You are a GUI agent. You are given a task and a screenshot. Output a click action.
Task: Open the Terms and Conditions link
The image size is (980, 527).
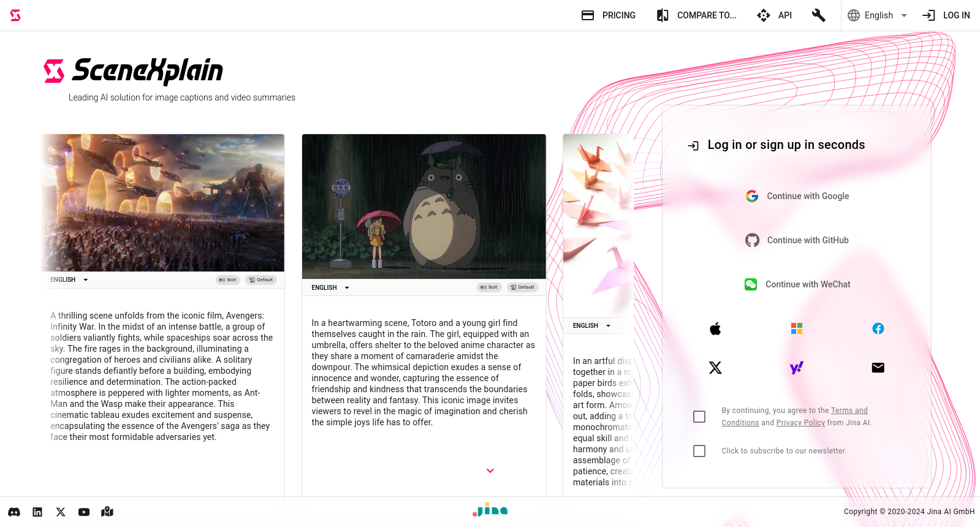[795, 417]
